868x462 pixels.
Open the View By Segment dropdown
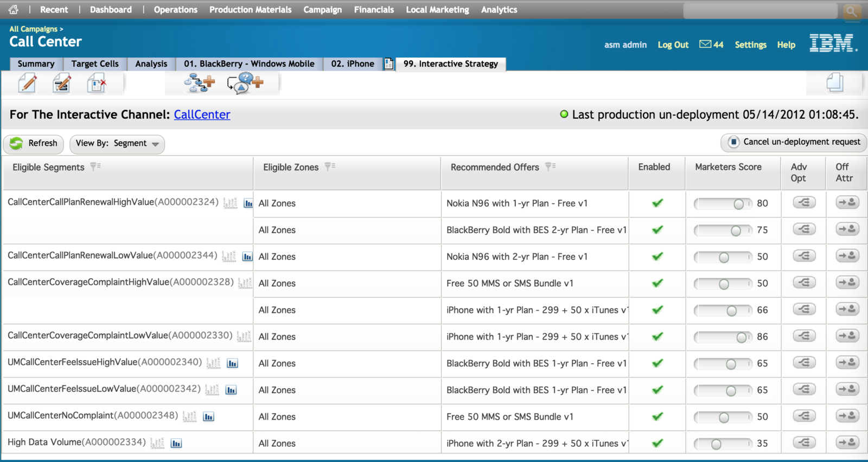tap(117, 144)
